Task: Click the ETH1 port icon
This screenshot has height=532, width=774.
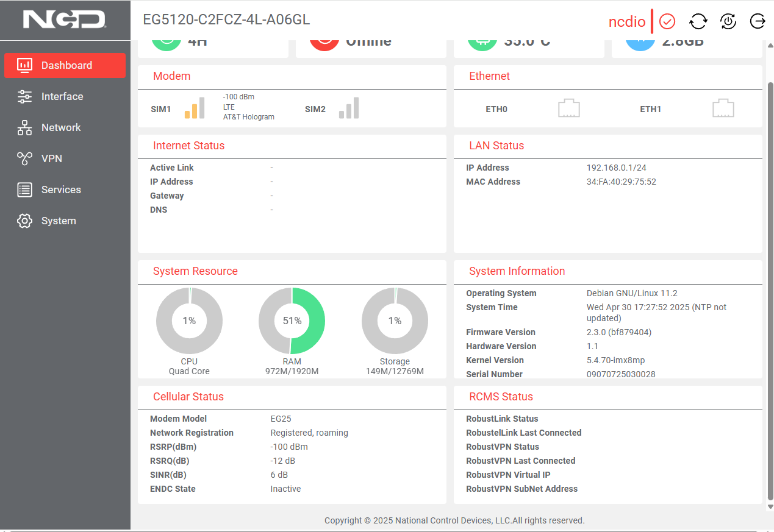Action: coord(723,108)
